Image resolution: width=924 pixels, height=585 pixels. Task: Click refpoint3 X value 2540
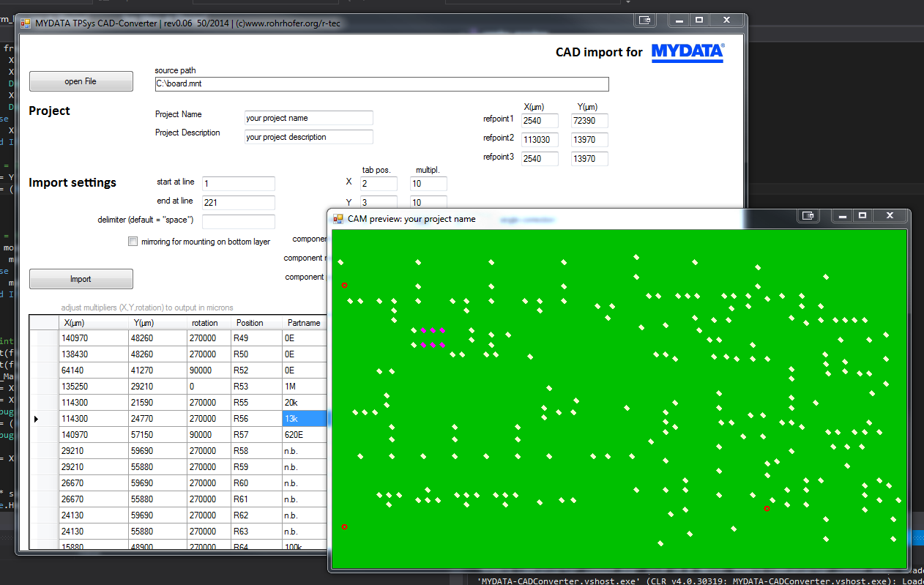540,159
